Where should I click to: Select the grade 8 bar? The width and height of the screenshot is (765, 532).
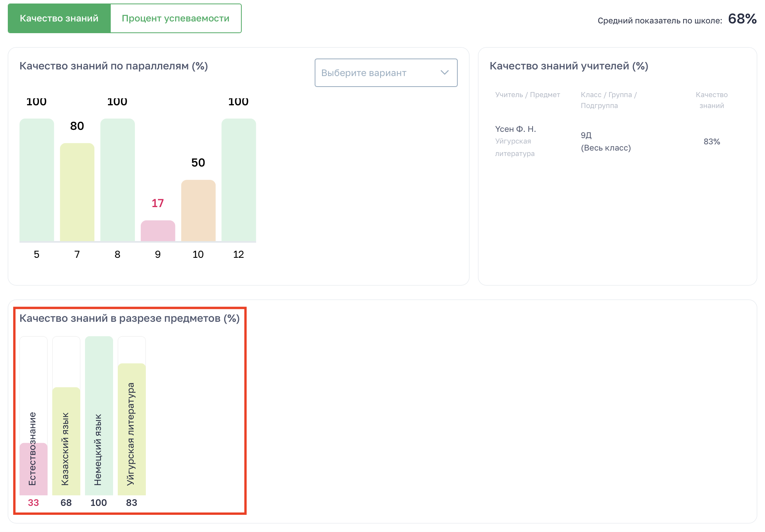117,180
